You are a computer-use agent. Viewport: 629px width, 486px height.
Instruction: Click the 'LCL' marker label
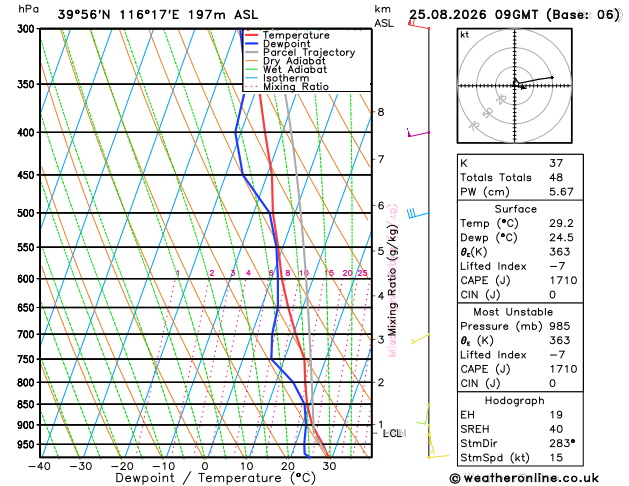[394, 433]
